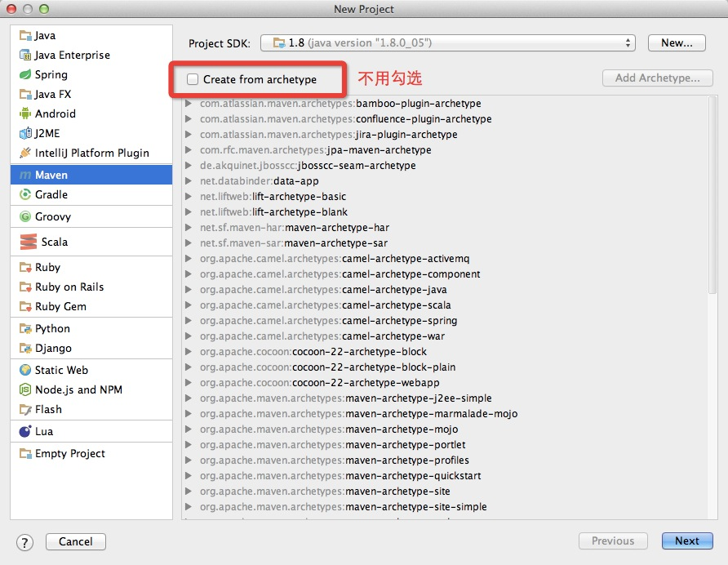Viewport: 728px width, 565px height.
Task: Open help with the question mark button
Action: pyautogui.click(x=24, y=542)
